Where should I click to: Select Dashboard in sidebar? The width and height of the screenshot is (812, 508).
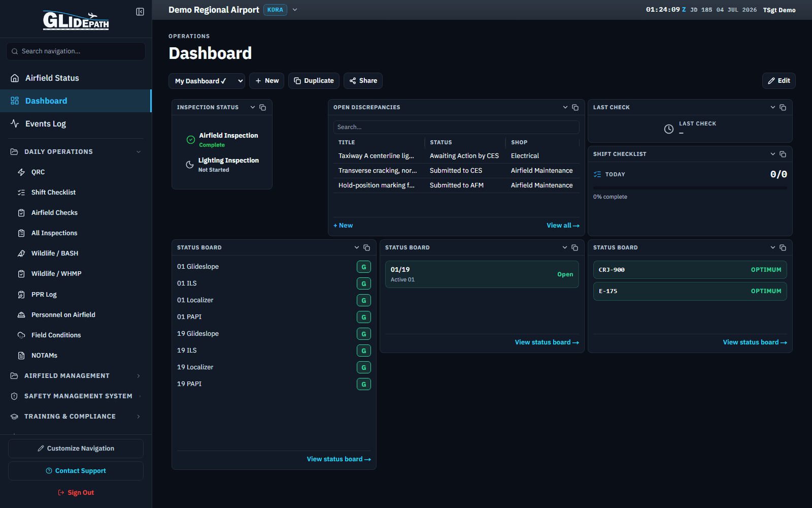pyautogui.click(x=76, y=101)
